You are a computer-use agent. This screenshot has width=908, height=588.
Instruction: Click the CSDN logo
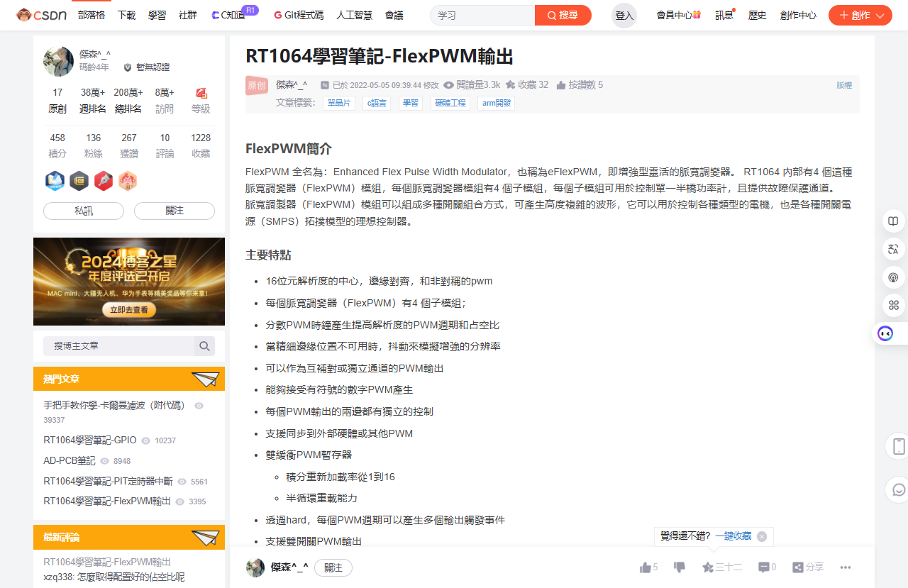[43, 15]
